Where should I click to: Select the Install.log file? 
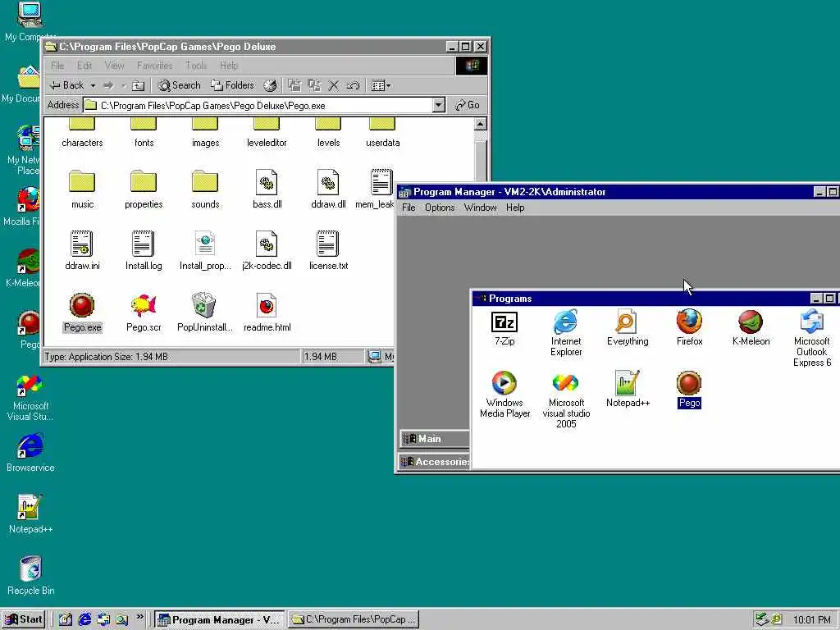point(144,251)
